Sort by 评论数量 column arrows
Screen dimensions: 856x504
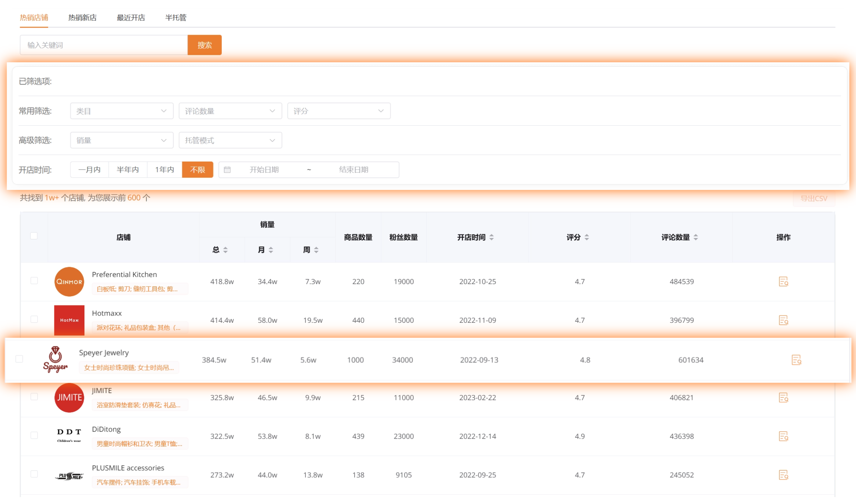(x=695, y=237)
